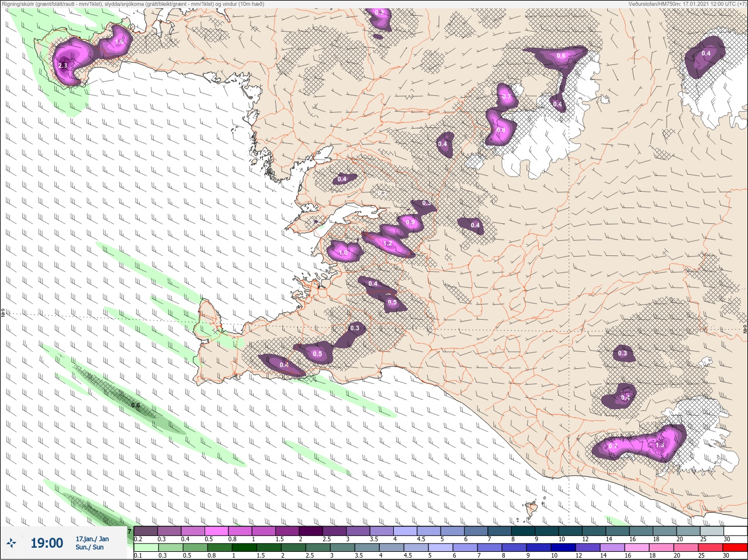Click the 1.0 value left of the 1.2 patch

coord(344,253)
